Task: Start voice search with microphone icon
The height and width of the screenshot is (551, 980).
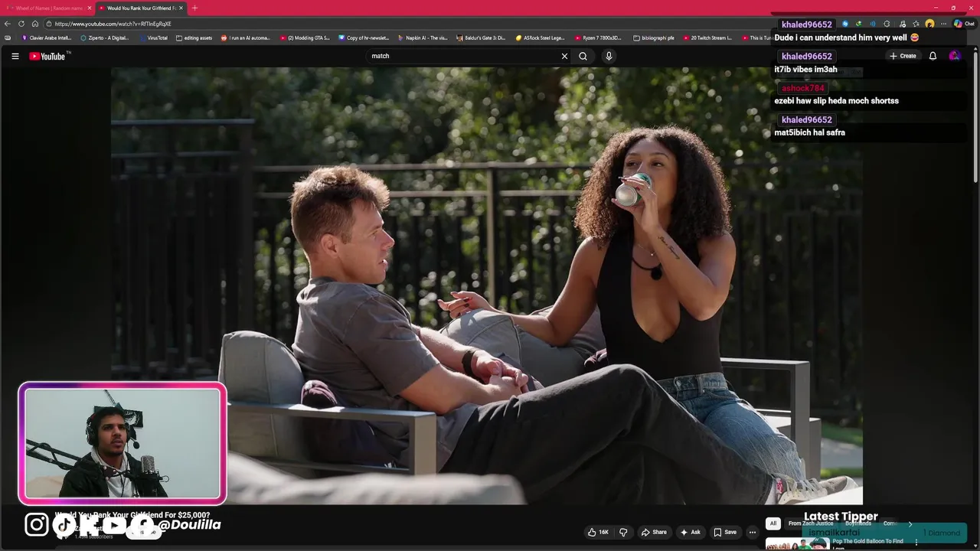Action: (x=609, y=56)
